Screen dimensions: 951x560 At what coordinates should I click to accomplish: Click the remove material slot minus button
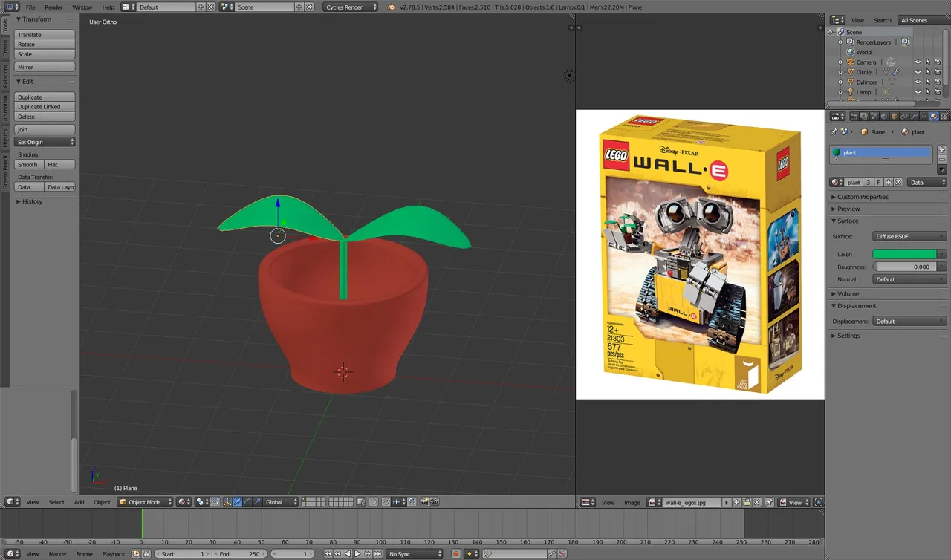tap(942, 160)
